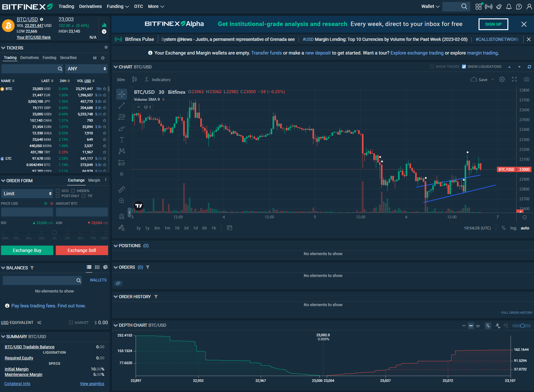534x392 pixels.
Task: Select the crosshair cursor tool
Action: pos(122,94)
